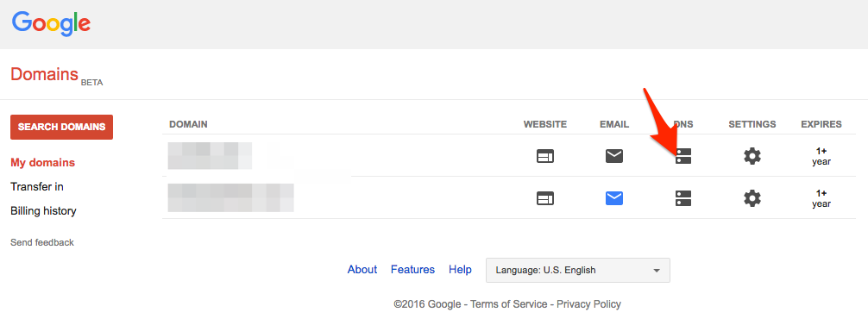
Task: Open DNS settings for first domain
Action: tap(683, 156)
